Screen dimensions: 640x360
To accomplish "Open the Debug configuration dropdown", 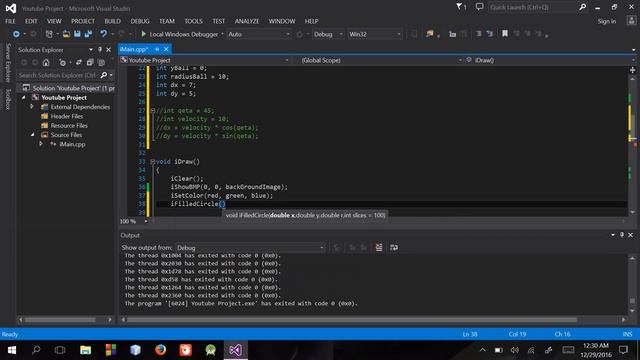I will point(328,34).
